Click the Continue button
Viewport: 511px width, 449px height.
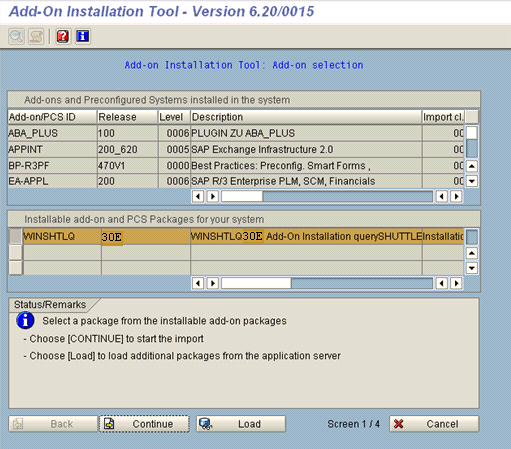[x=144, y=424]
